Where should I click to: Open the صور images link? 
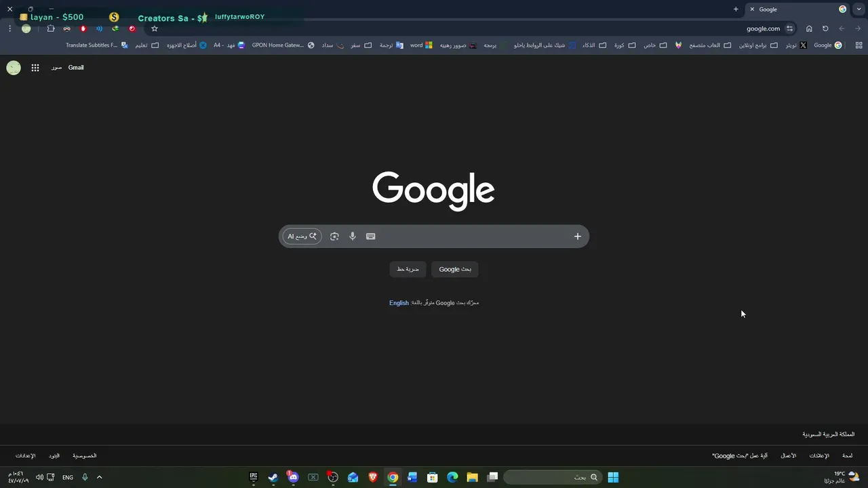click(56, 68)
